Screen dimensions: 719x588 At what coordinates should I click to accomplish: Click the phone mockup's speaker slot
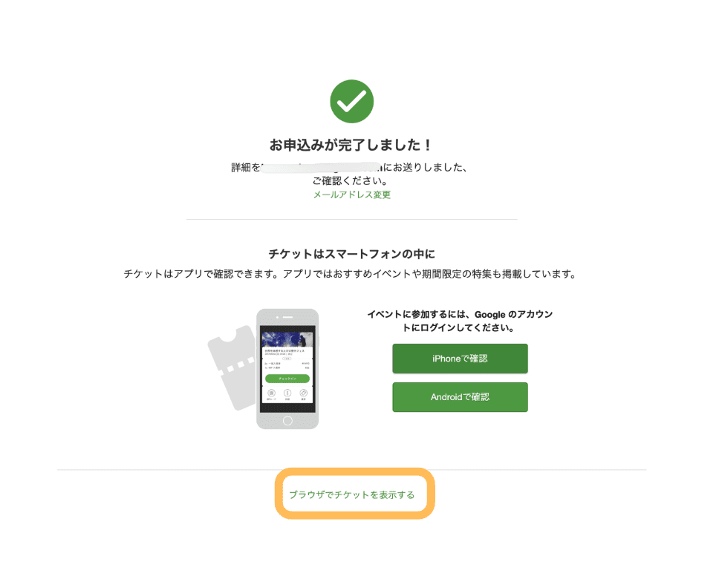(x=287, y=317)
